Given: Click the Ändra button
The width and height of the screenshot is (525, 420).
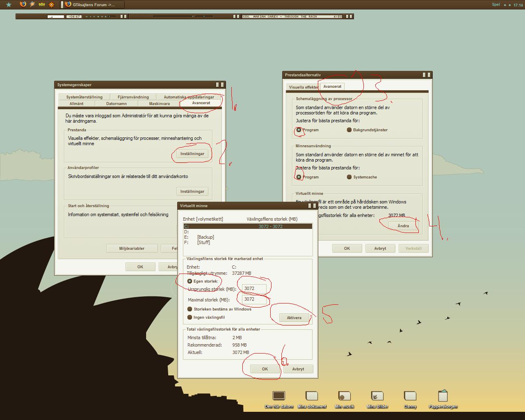Looking at the screenshot, I should coord(403,226).
